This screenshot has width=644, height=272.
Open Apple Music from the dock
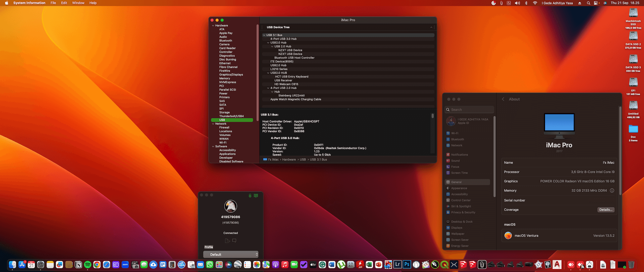tap(285, 265)
